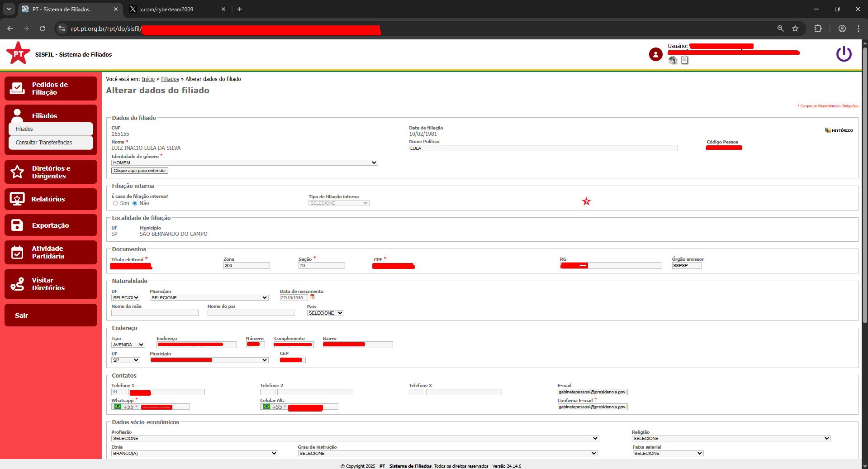
Task: Bookmark this page with star icon
Action: [x=795, y=29]
